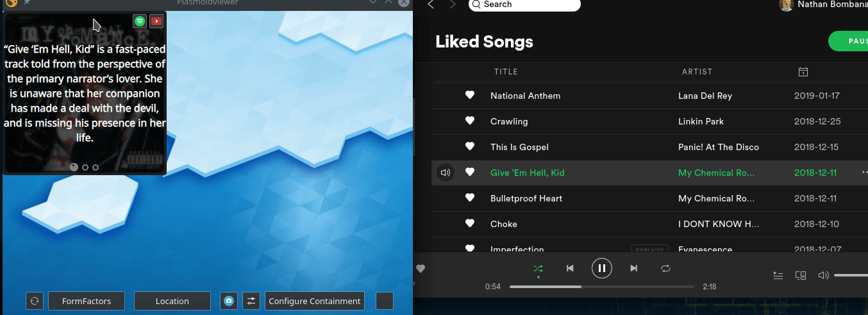Click the sliders settings icon button
This screenshot has height=315, width=868.
(x=251, y=301)
